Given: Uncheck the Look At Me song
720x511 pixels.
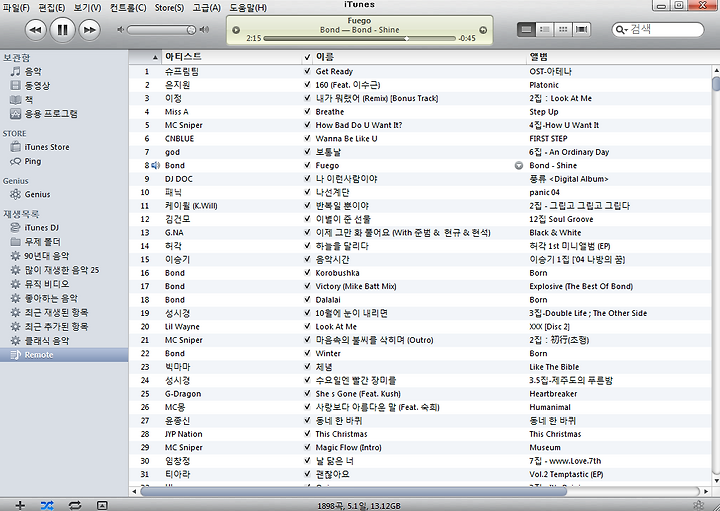Looking at the screenshot, I should point(307,326).
